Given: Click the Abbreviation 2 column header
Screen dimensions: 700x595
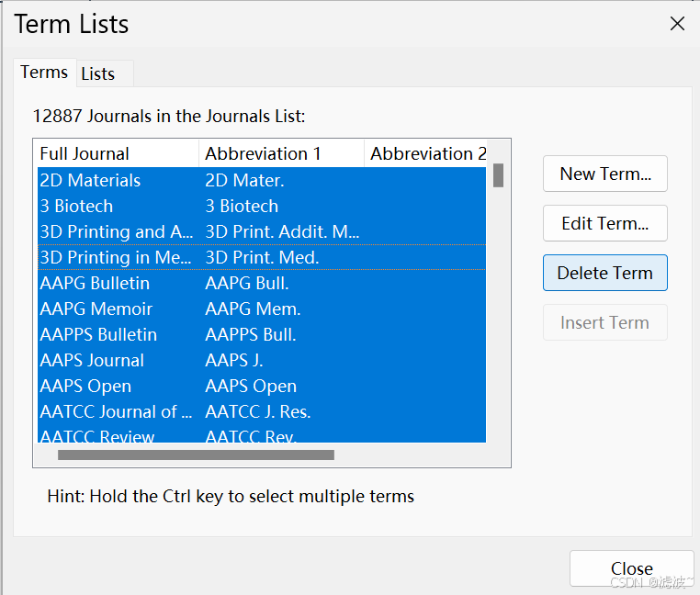Looking at the screenshot, I should point(425,154).
